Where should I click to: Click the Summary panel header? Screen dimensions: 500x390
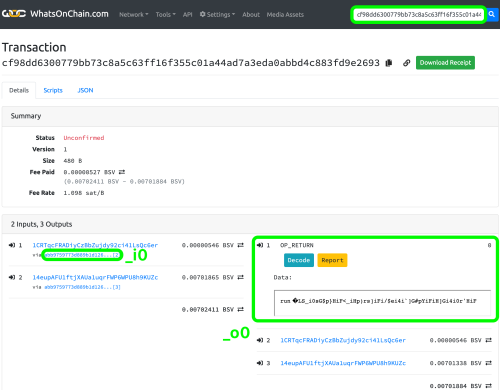click(x=250, y=116)
